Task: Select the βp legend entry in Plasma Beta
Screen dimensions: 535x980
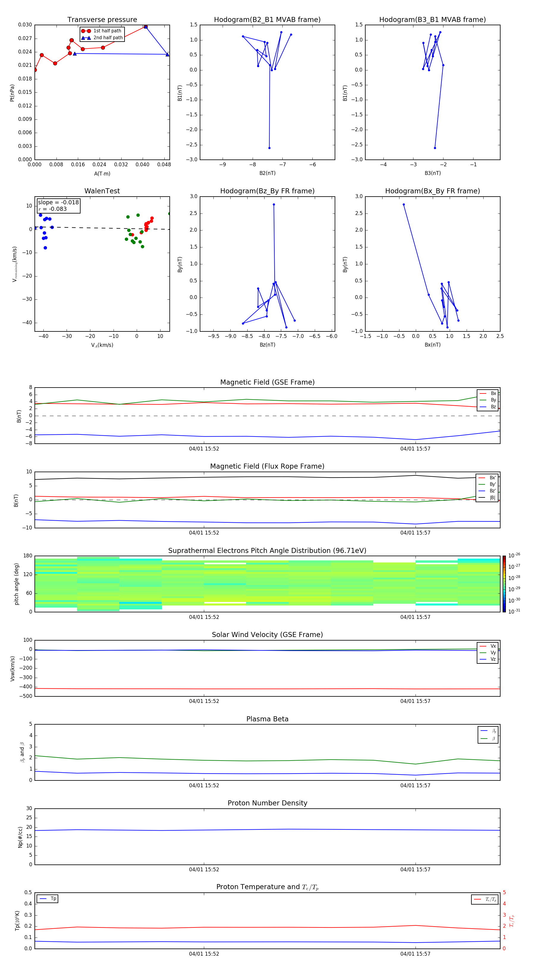Action: 488,731
